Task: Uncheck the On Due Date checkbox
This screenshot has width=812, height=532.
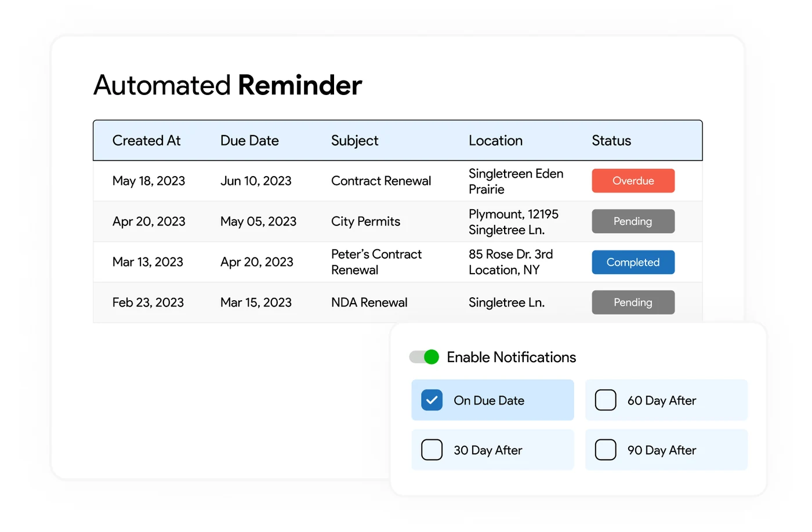Action: pos(432,400)
